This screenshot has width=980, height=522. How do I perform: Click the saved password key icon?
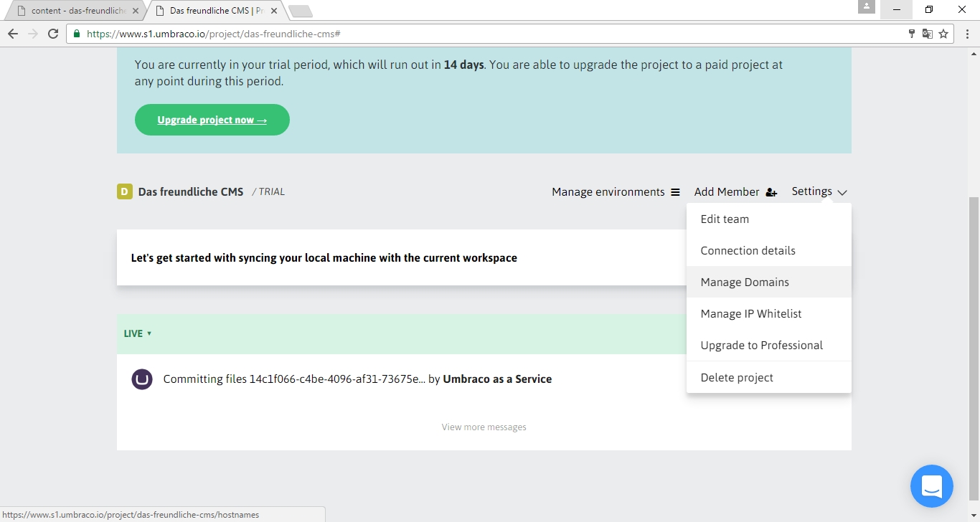coord(912,34)
